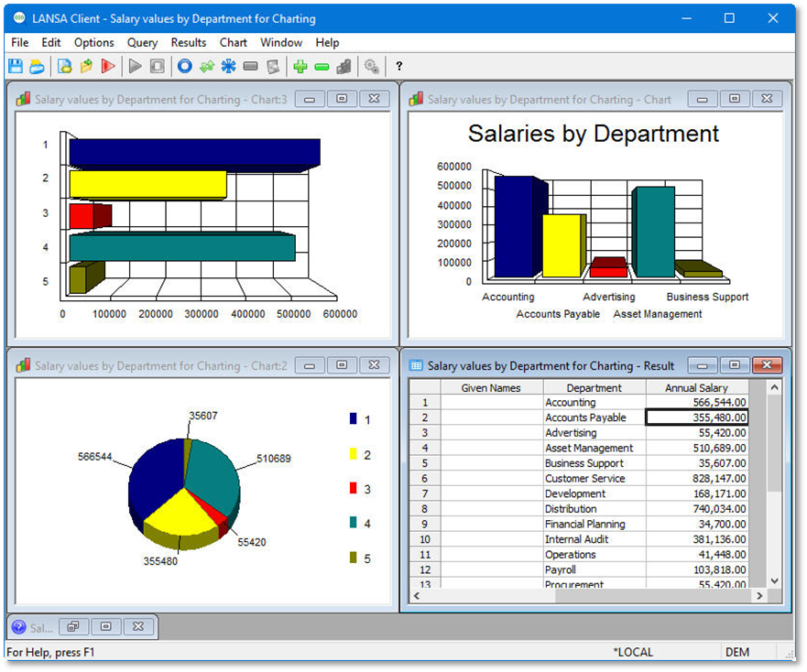
Task: Restore the minimized 'Sal...' child window
Action: (72, 627)
